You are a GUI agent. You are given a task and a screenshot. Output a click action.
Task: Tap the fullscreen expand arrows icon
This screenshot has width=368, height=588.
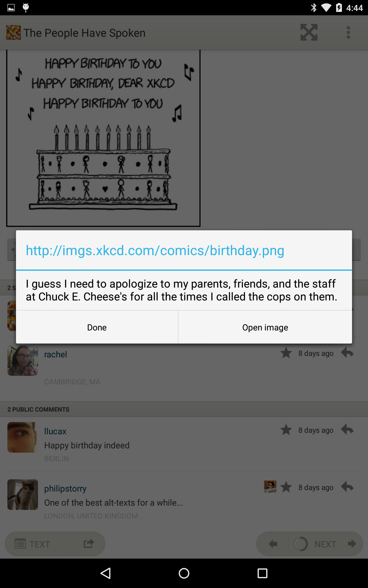click(309, 32)
